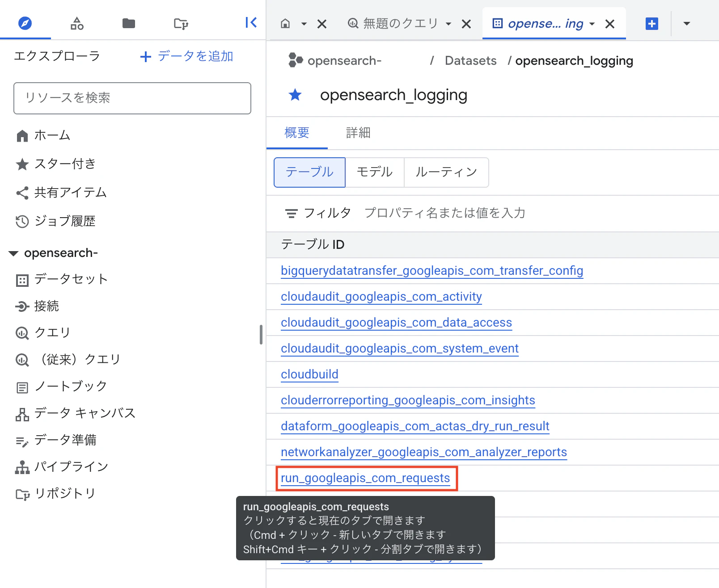Open the home tab dropdown arrow

[x=304, y=24]
